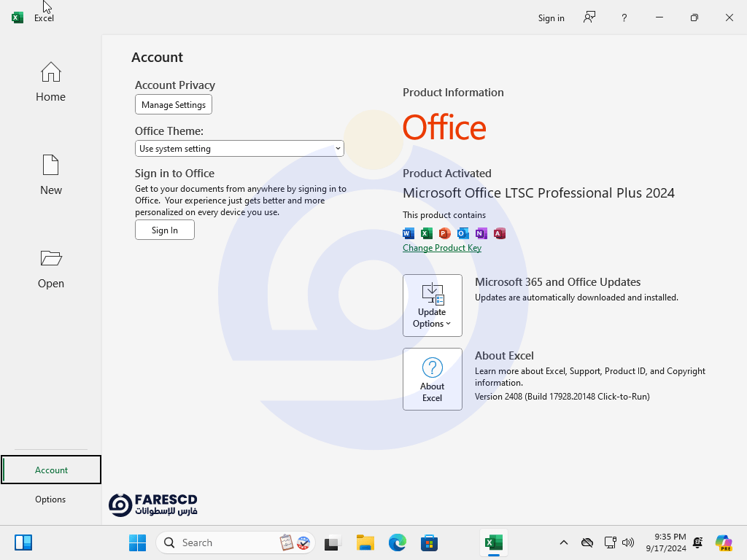Click the taskbar Search box
This screenshot has height=560, width=747.
click(236, 542)
